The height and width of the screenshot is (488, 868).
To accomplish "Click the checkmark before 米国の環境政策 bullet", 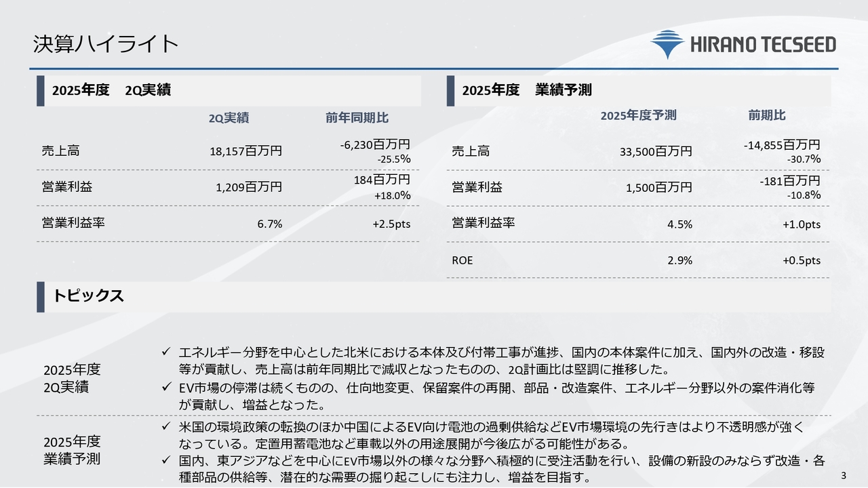I will coord(165,426).
